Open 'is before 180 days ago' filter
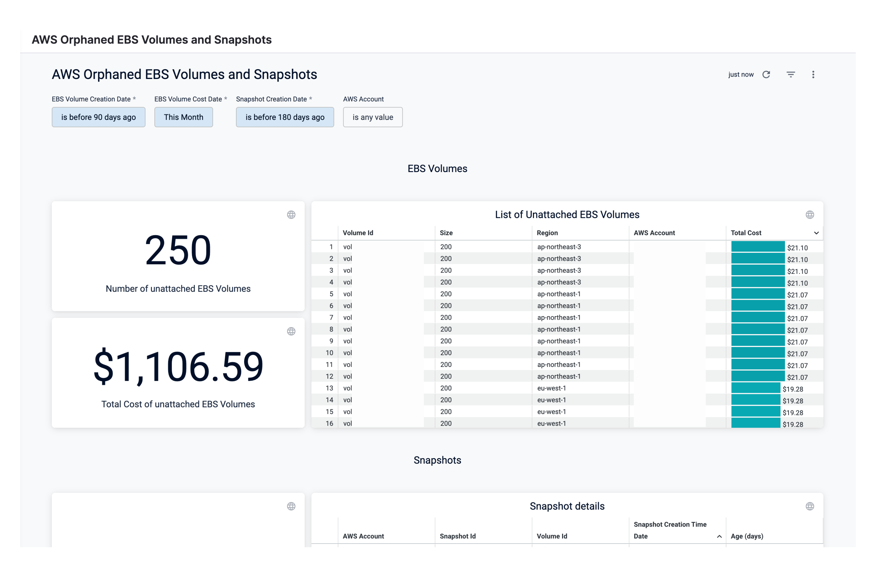 point(284,117)
